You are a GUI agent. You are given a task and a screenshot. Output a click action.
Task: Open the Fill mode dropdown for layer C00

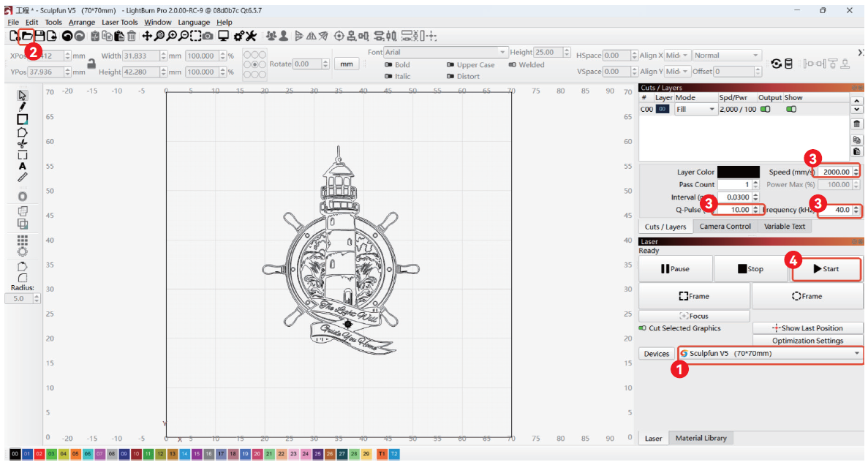pyautogui.click(x=695, y=110)
